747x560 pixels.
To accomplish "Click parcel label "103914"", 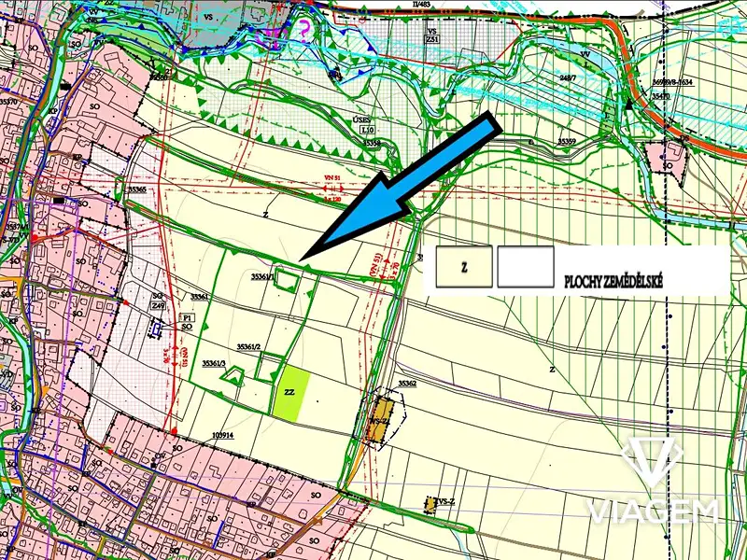I will tap(223, 435).
